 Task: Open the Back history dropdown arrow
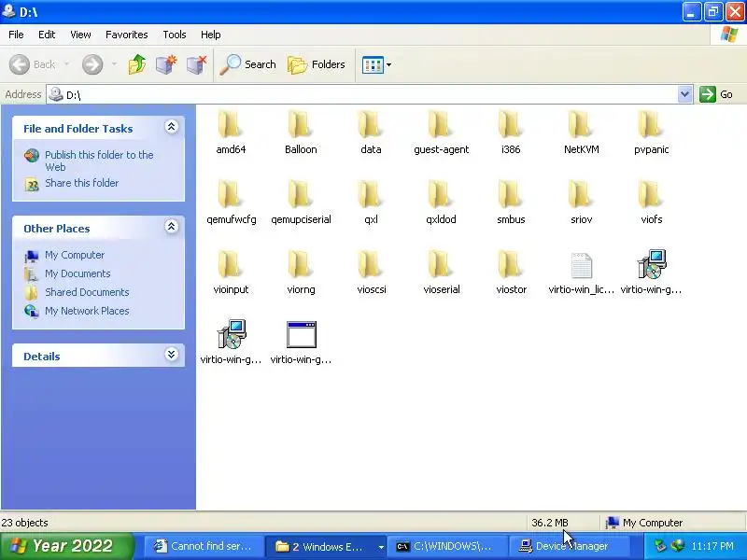66,64
